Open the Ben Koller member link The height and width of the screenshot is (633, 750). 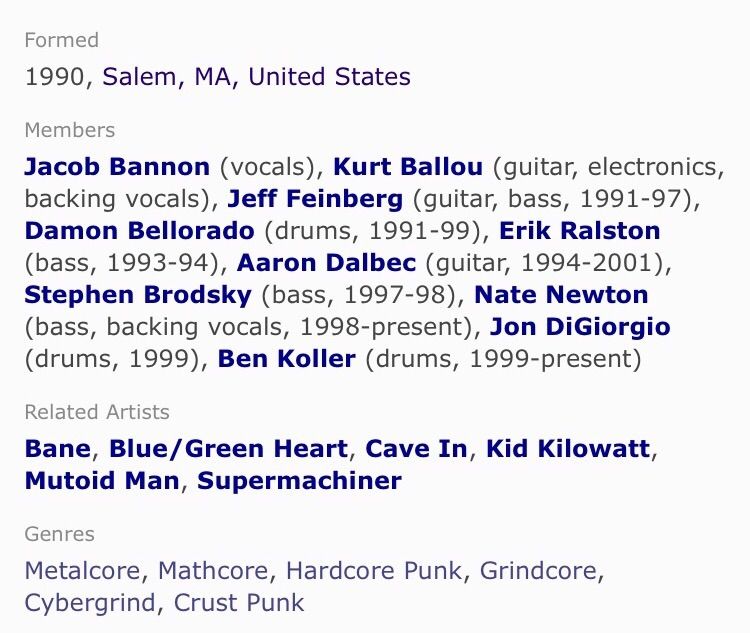(x=287, y=359)
